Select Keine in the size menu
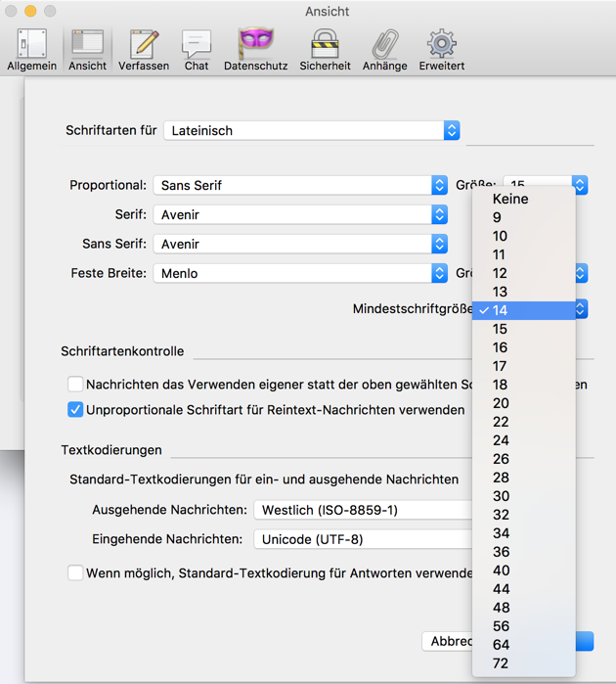Image resolution: width=616 pixels, height=684 pixels. [x=509, y=199]
